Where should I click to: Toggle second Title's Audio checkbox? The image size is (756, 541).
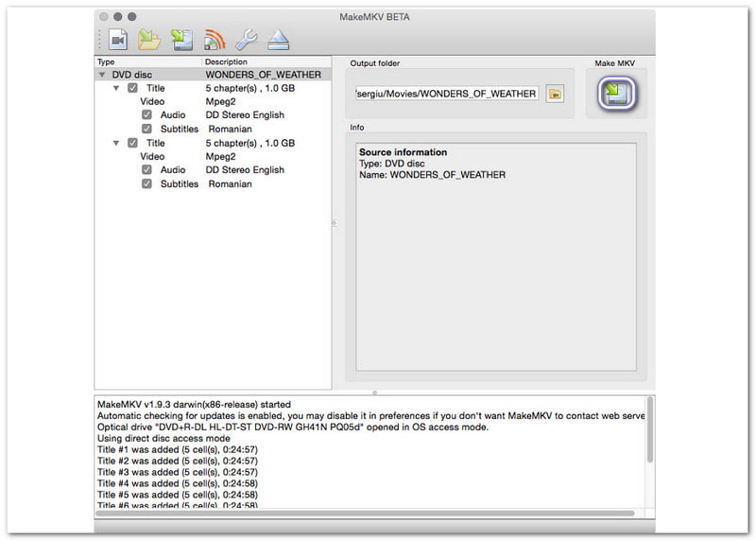tap(146, 170)
